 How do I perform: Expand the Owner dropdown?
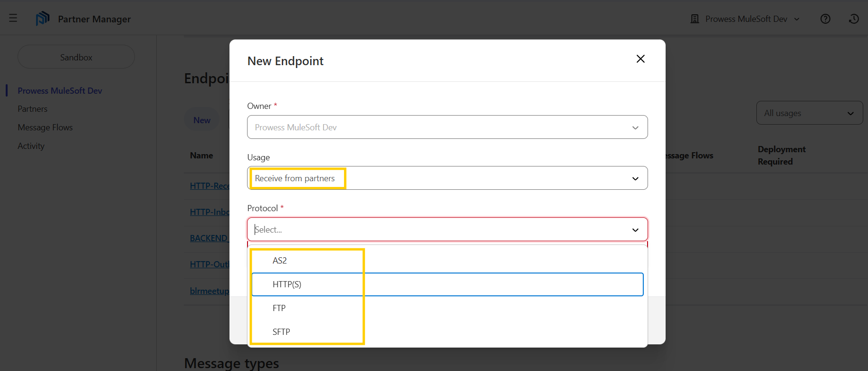[x=635, y=127]
